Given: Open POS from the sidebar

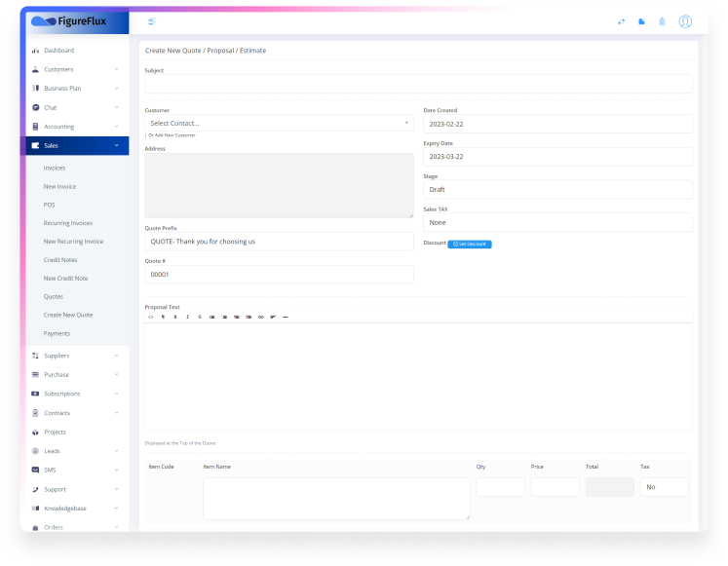Looking at the screenshot, I should click(x=50, y=205).
